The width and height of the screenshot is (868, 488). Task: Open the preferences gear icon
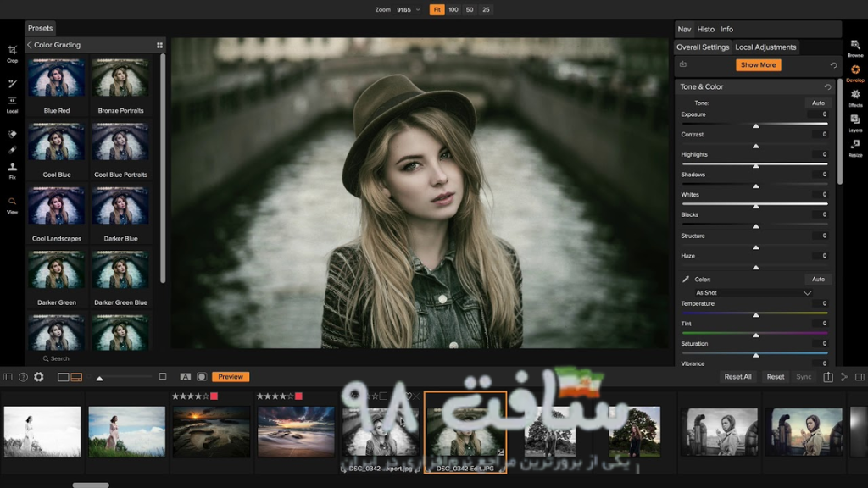39,377
